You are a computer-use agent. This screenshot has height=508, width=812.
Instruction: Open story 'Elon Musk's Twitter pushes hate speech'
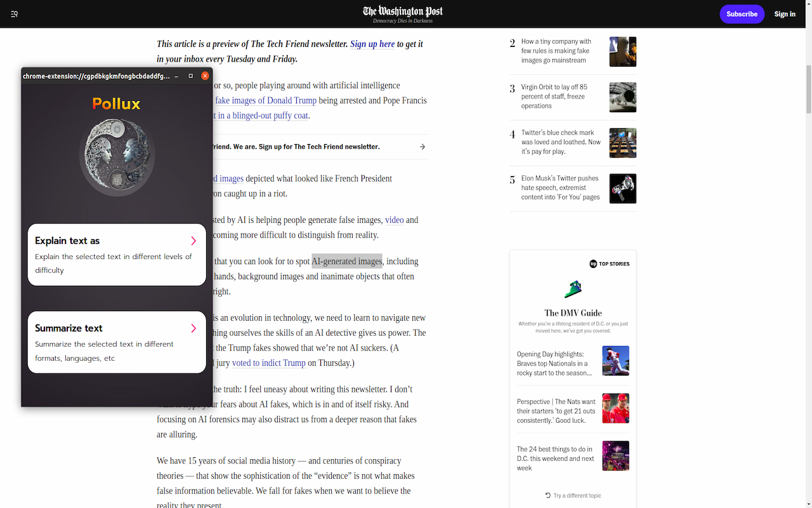pyautogui.click(x=561, y=188)
